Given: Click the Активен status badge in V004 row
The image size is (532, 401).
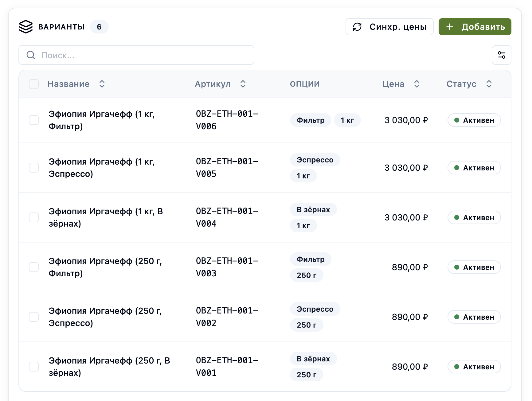Looking at the screenshot, I should point(474,217).
